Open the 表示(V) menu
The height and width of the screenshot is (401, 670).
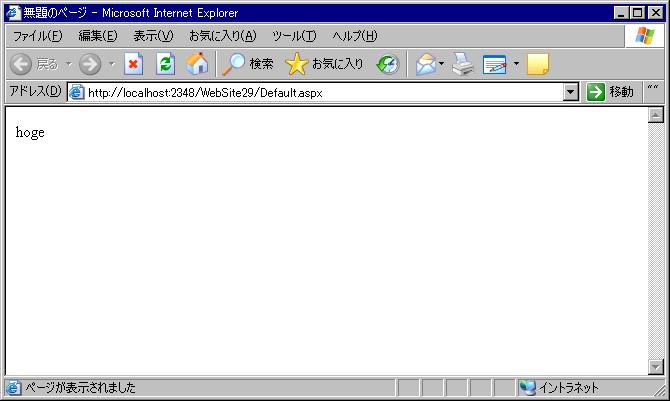(x=153, y=36)
